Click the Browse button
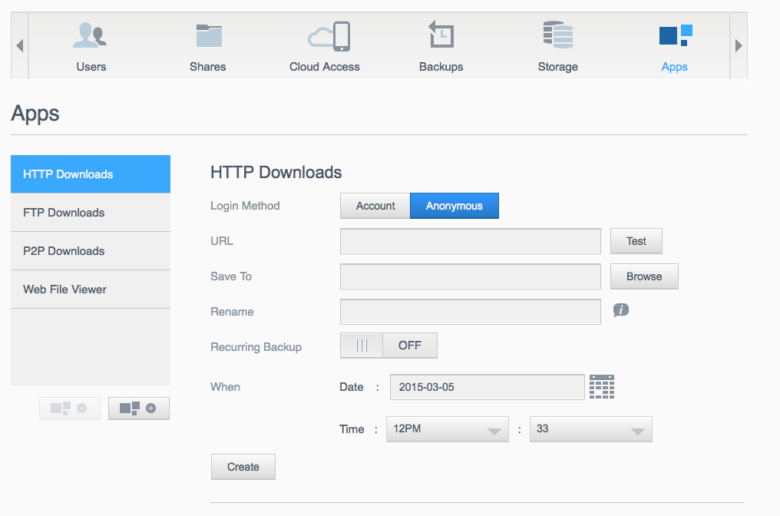This screenshot has width=780, height=516. pos(644,277)
